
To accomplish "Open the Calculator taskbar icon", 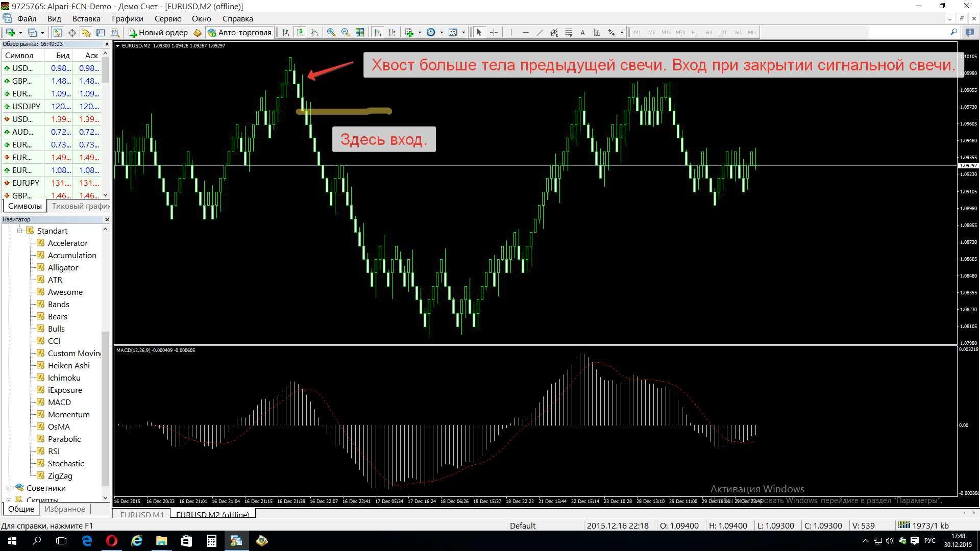I will point(211,541).
